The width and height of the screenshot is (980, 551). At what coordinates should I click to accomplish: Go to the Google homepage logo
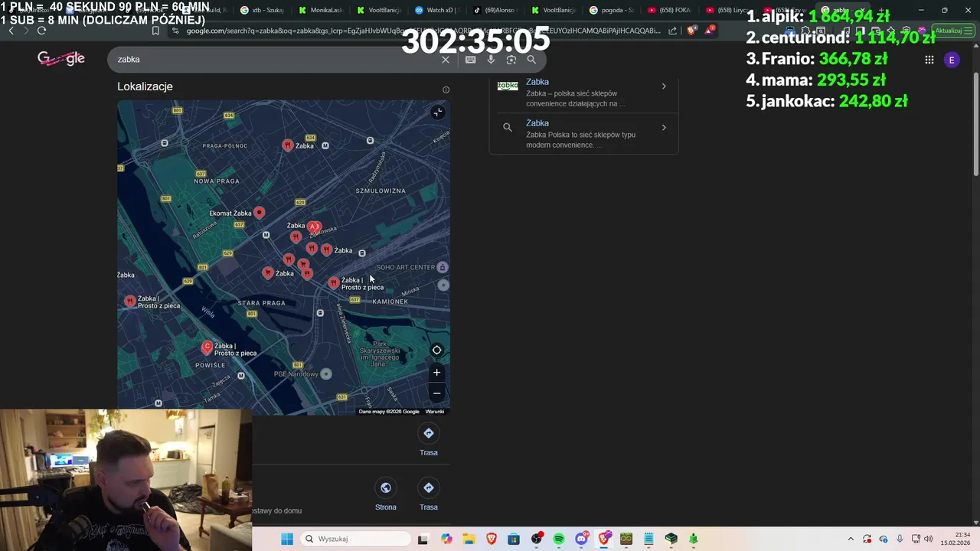(61, 59)
